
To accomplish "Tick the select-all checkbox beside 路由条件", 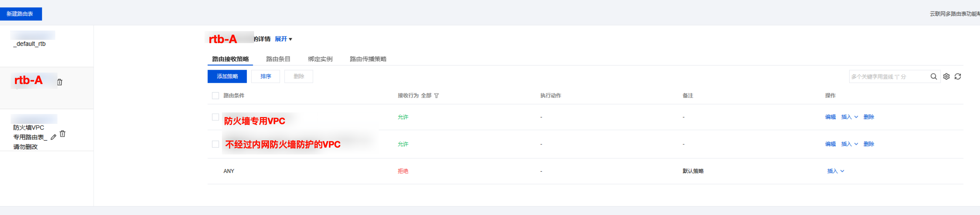I will tap(215, 96).
